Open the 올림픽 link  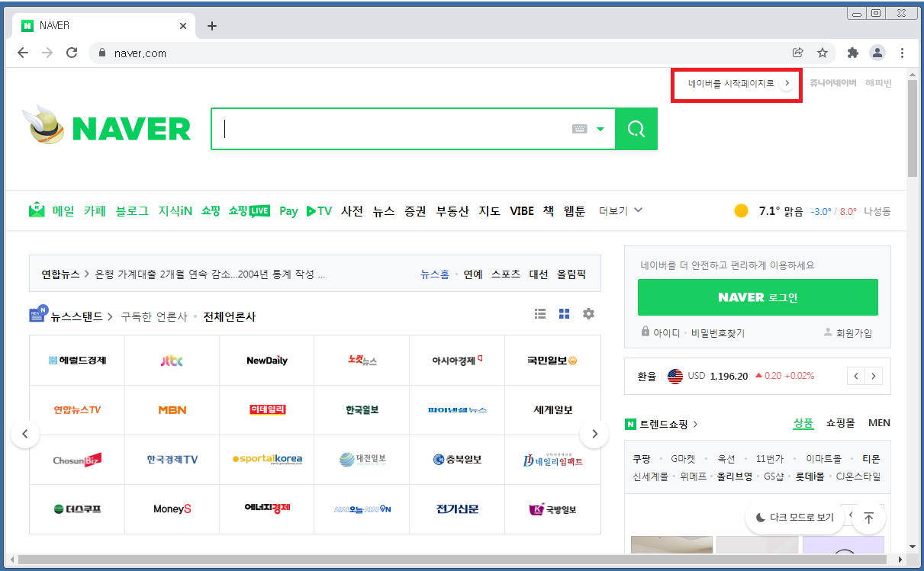point(571,274)
